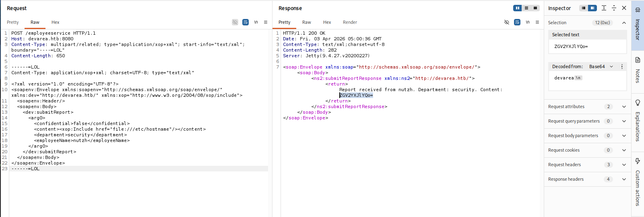The height and width of the screenshot is (217, 644).
Task: Toggle hide-headers eye icon in Request pane
Action: tap(235, 22)
